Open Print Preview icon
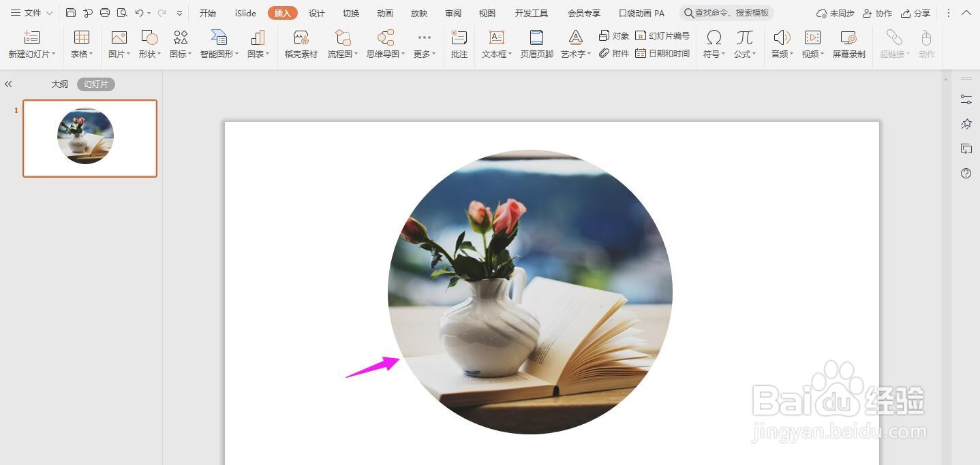 122,13
